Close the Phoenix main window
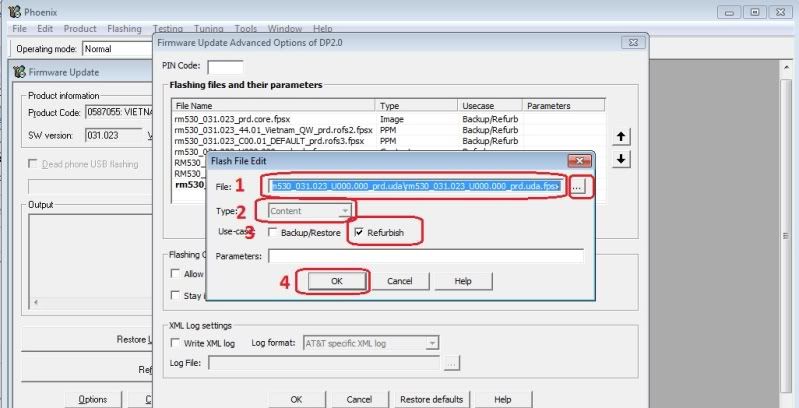 pyautogui.click(x=780, y=12)
